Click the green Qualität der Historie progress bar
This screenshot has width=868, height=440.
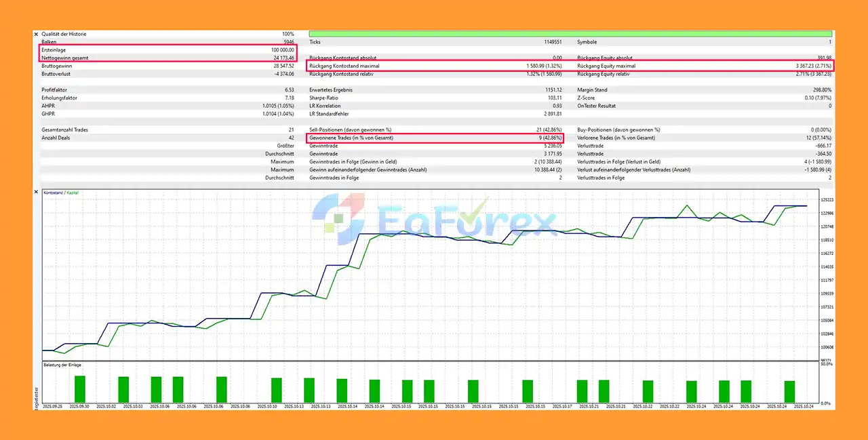570,34
